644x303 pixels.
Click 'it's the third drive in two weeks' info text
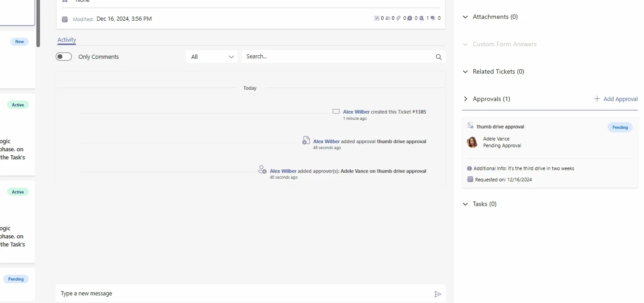[x=541, y=169]
